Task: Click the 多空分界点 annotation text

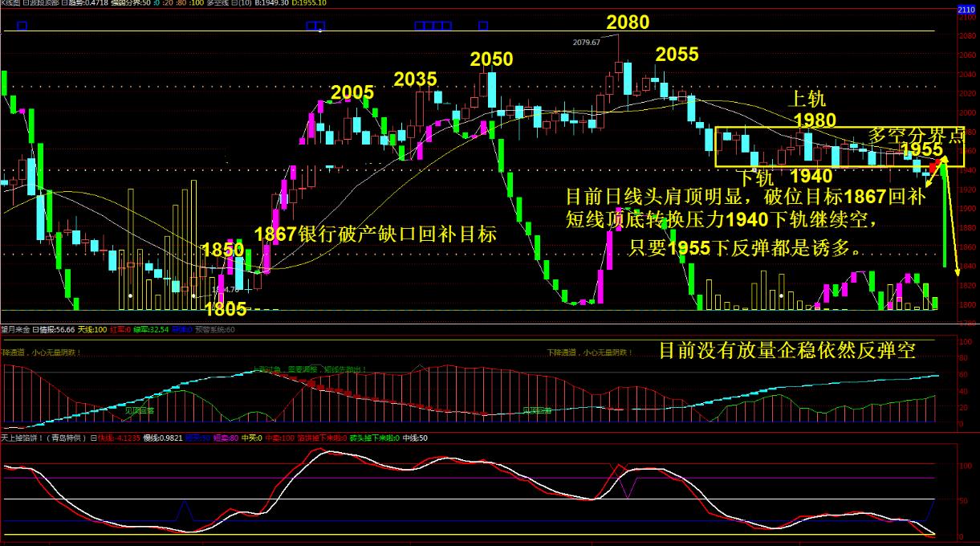Action: pos(917,134)
